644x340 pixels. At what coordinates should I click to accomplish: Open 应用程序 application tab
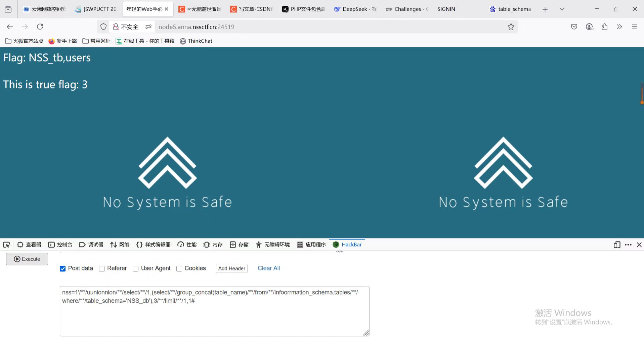point(311,245)
